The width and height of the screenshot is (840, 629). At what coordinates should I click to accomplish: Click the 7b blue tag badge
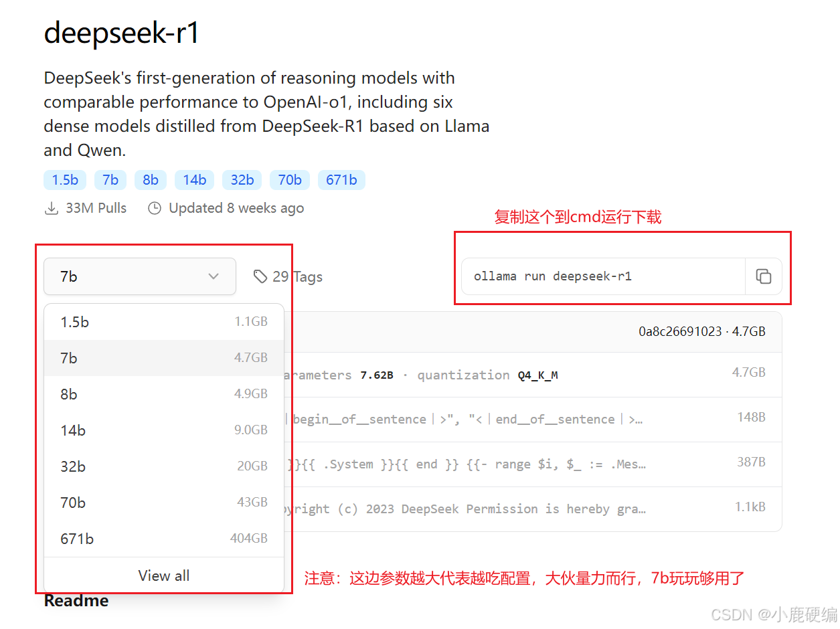(x=110, y=180)
